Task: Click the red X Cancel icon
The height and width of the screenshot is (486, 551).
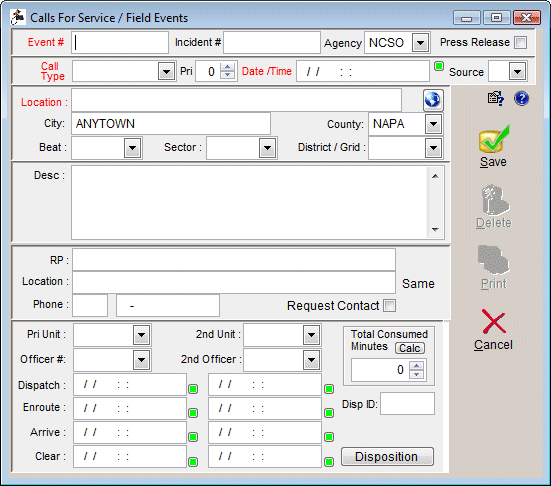Action: pos(494,322)
